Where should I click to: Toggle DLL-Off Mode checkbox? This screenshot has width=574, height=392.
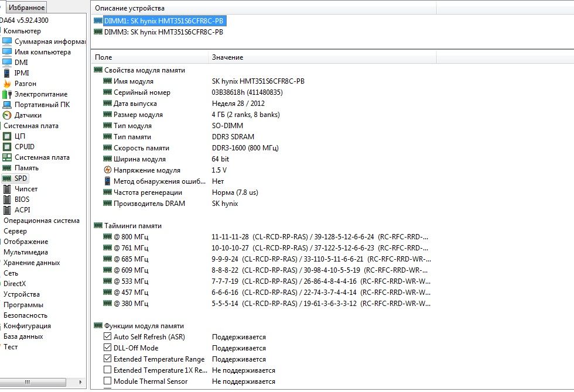[x=107, y=348]
